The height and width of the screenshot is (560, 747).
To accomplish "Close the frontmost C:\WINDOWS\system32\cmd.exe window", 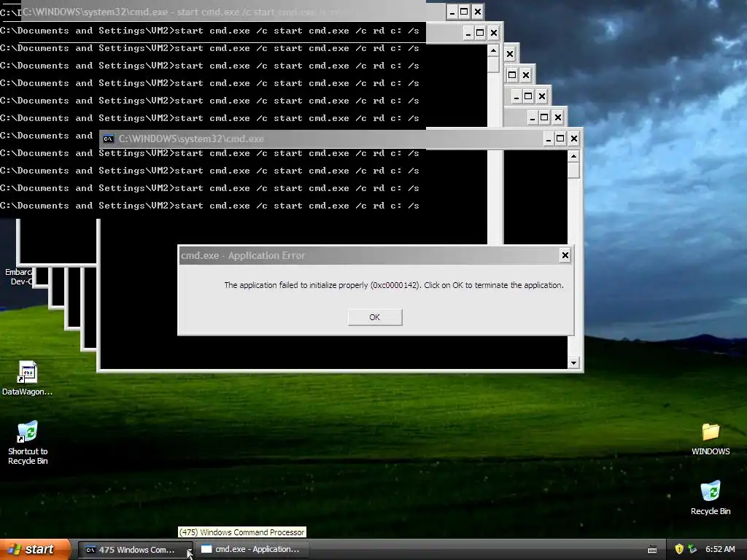I will [574, 139].
